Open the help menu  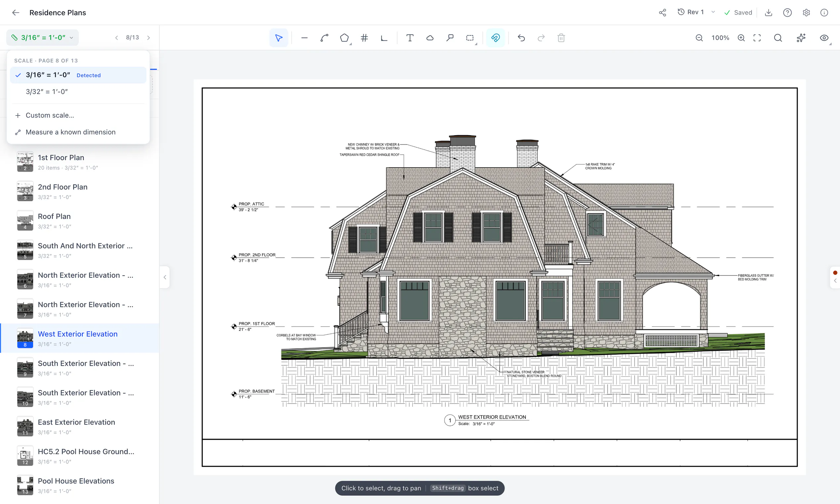coord(787,13)
